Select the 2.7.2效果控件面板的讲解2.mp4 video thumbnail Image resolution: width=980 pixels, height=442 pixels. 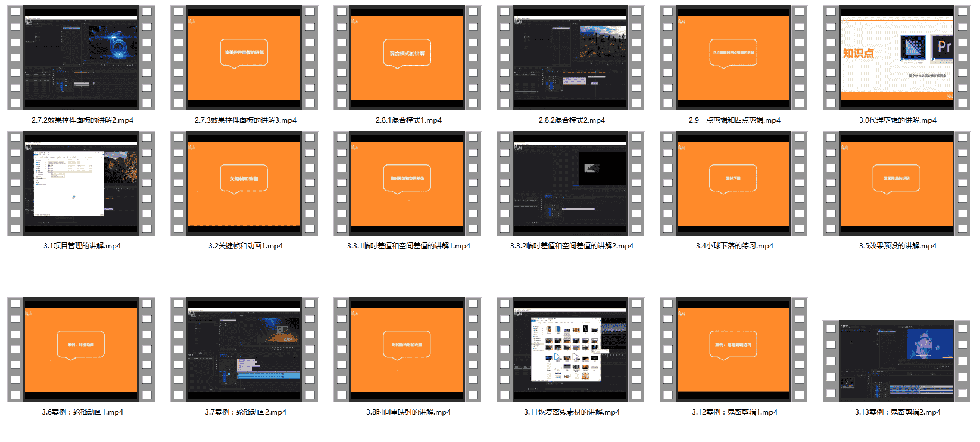point(81,58)
